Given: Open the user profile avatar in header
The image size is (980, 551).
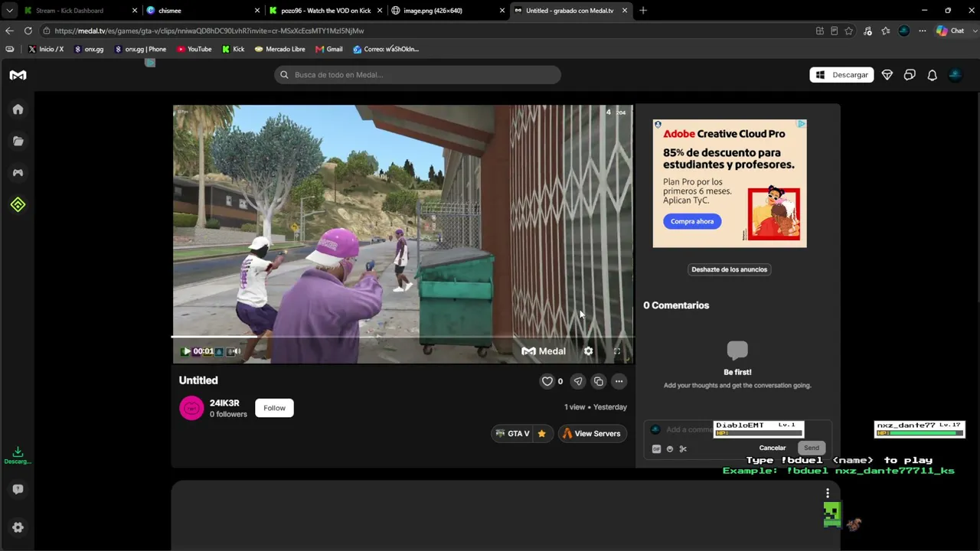Looking at the screenshot, I should 955,75.
